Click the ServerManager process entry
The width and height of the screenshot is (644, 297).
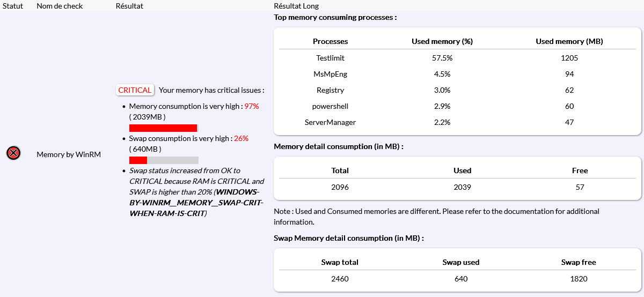coord(330,122)
